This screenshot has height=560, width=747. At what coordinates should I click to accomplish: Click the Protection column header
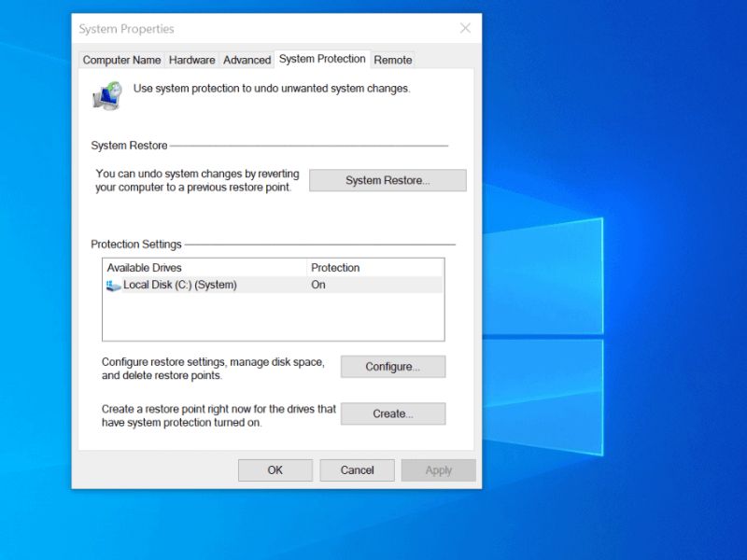pyautogui.click(x=375, y=268)
